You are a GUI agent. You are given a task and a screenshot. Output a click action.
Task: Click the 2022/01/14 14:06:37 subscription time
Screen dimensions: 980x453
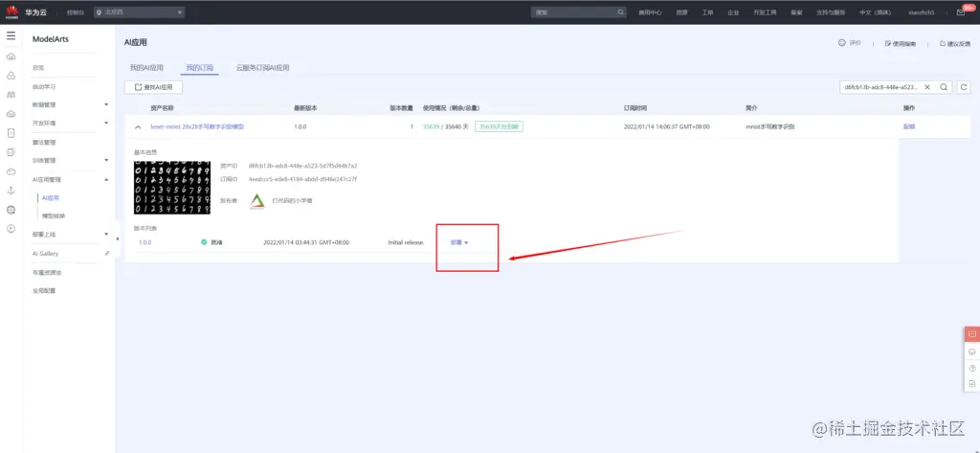667,126
